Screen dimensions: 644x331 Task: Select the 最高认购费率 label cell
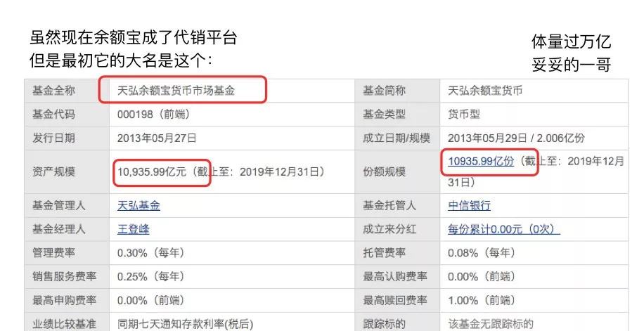point(397,276)
